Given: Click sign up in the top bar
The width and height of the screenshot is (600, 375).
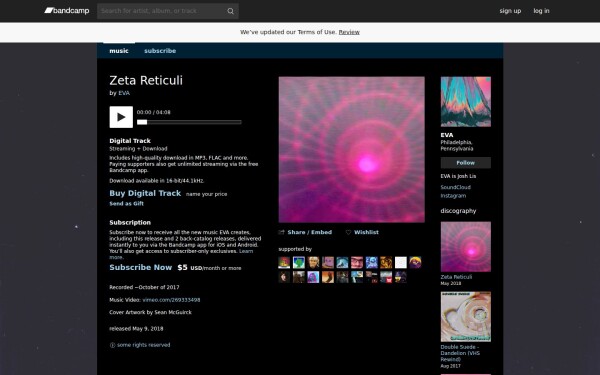Looking at the screenshot, I should point(510,11).
